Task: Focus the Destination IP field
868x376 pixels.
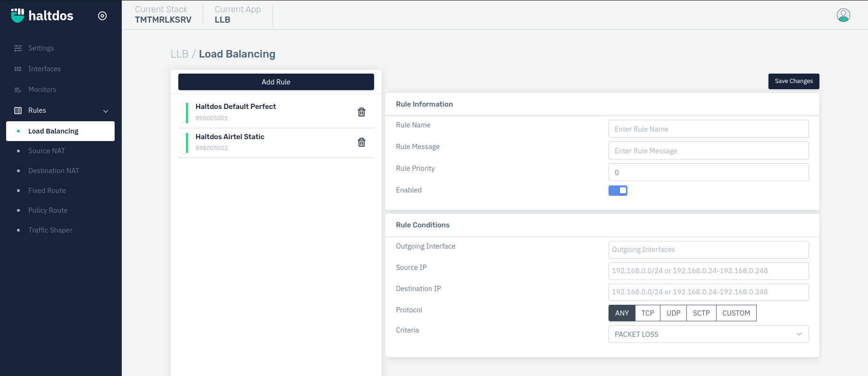Action: click(x=709, y=292)
